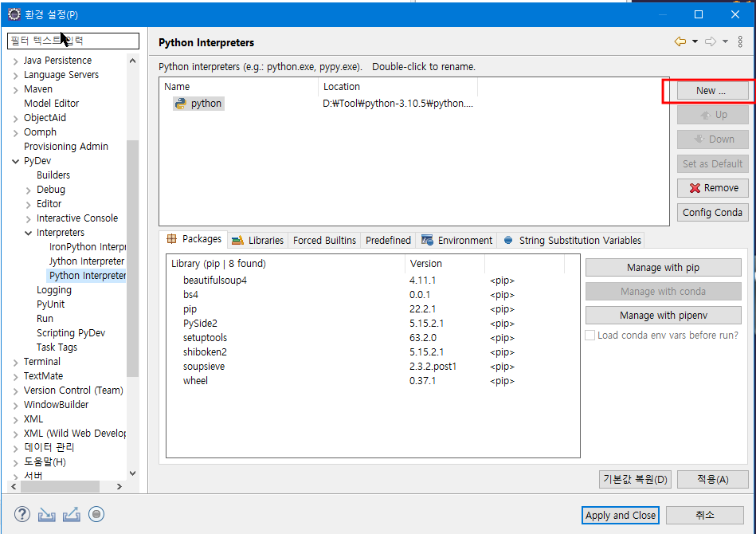
Task: Expand Oomph tree node
Action: tap(15, 132)
